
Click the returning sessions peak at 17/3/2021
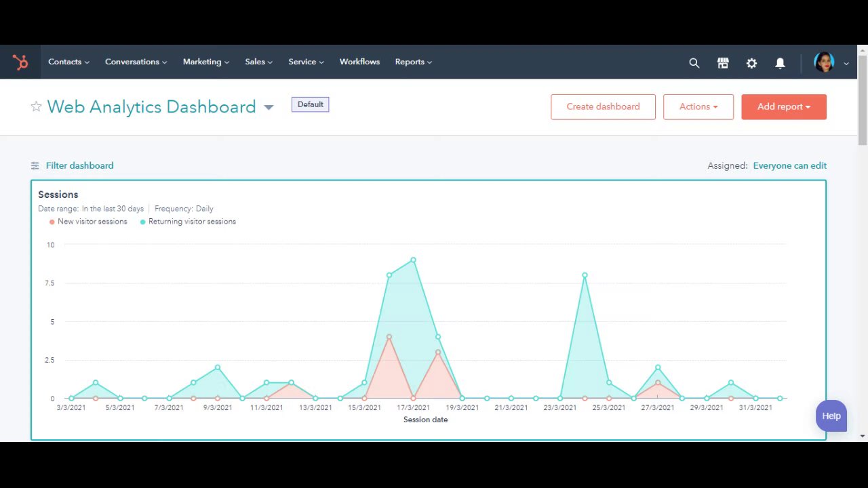tap(413, 260)
